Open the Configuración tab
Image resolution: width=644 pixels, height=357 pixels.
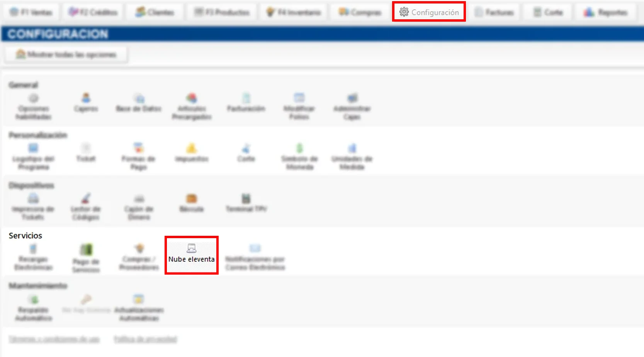(429, 12)
